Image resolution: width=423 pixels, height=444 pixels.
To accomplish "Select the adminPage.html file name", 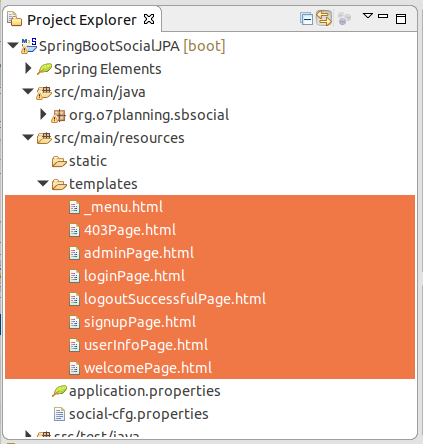I will (x=139, y=253).
